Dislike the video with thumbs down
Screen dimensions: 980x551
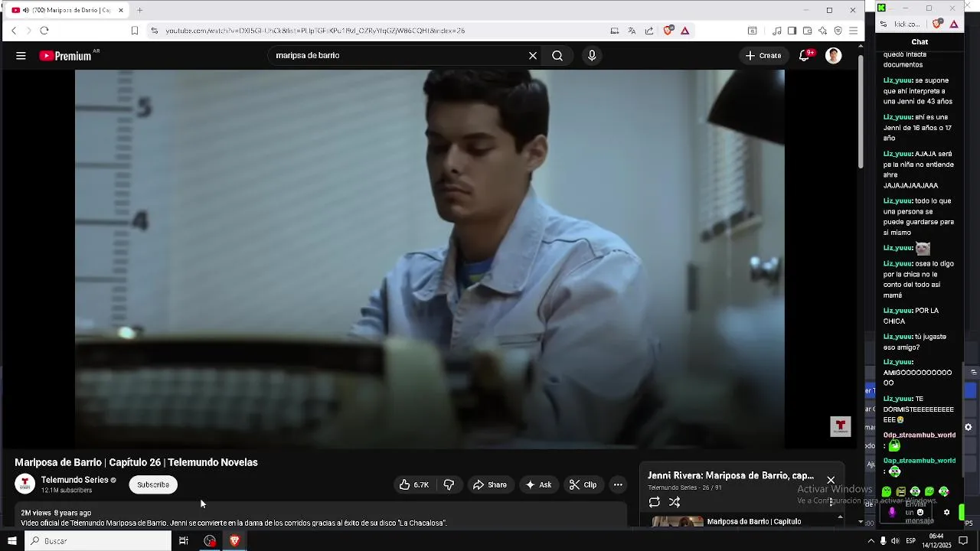point(449,484)
